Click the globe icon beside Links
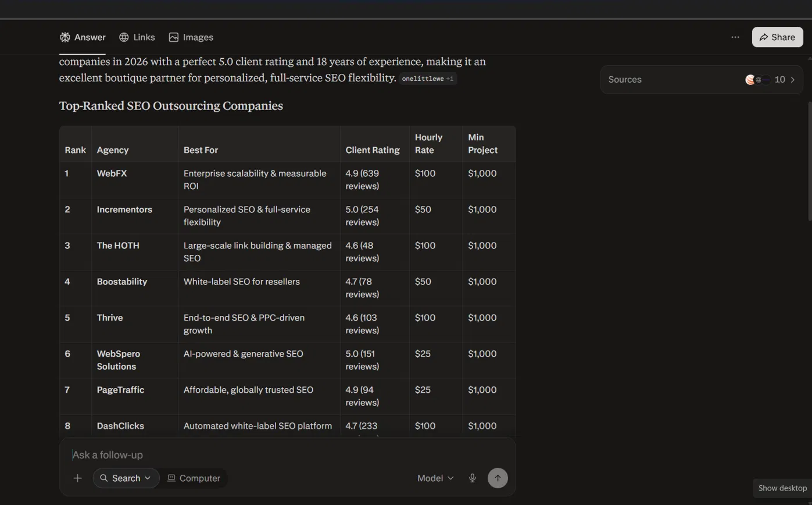 click(x=124, y=37)
